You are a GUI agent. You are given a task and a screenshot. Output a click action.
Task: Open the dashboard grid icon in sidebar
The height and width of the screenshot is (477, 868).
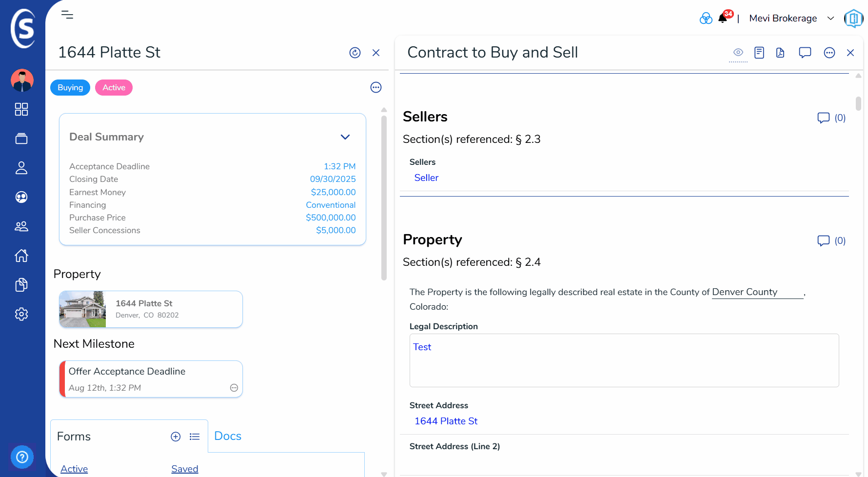point(21,109)
